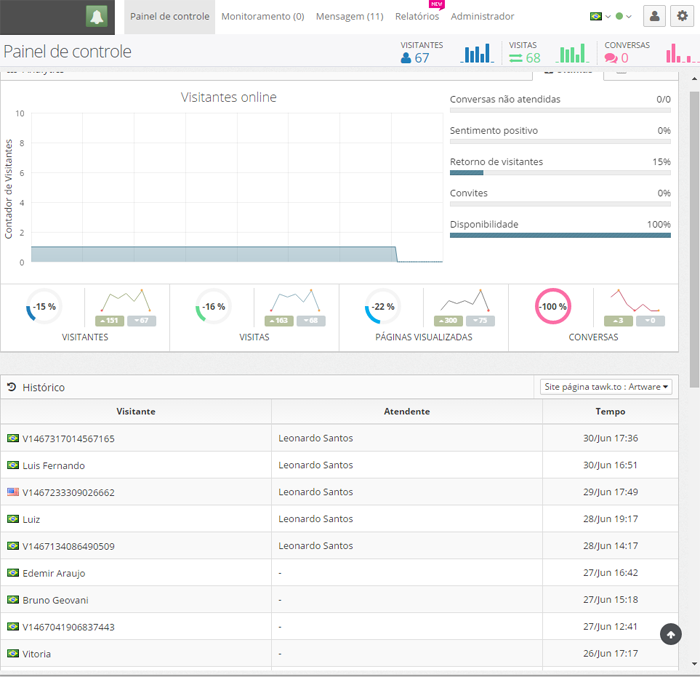Click time cell 29/Jun 17:49

610,492
